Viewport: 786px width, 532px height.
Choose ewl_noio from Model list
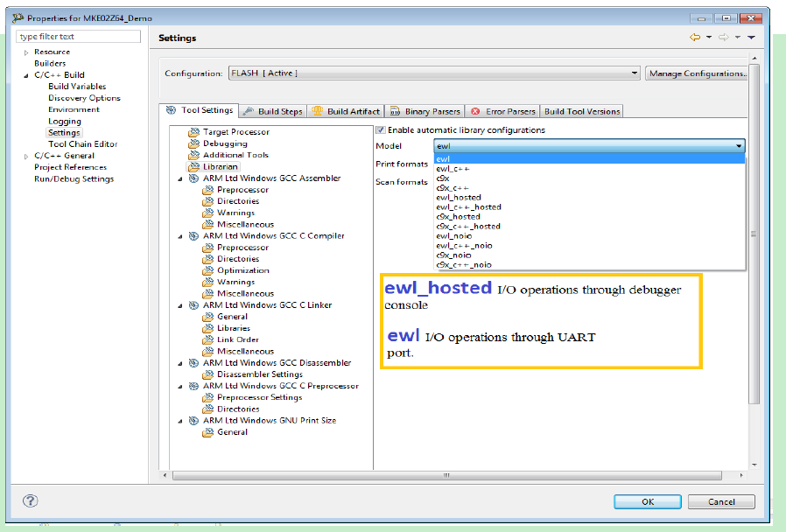tap(589, 236)
